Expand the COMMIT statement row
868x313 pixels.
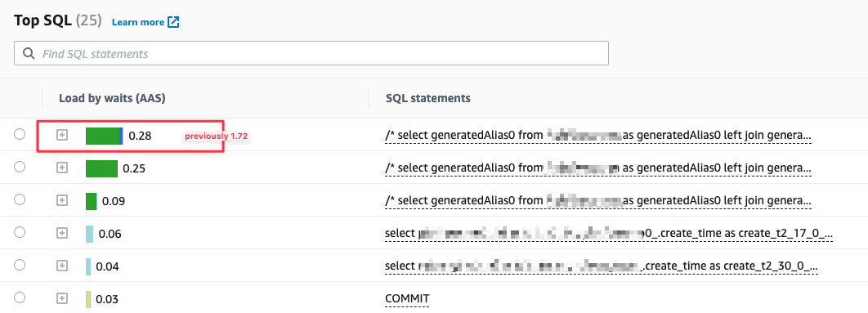[x=63, y=298]
